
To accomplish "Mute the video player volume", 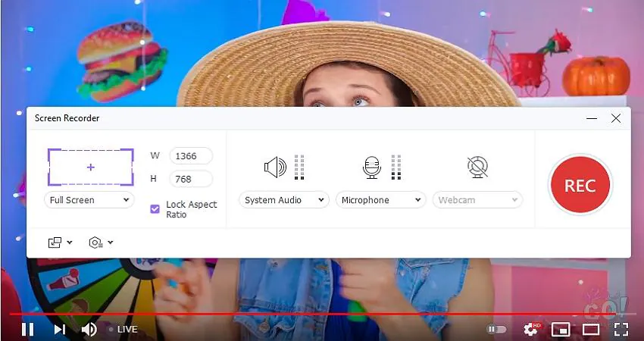I will (x=89, y=329).
